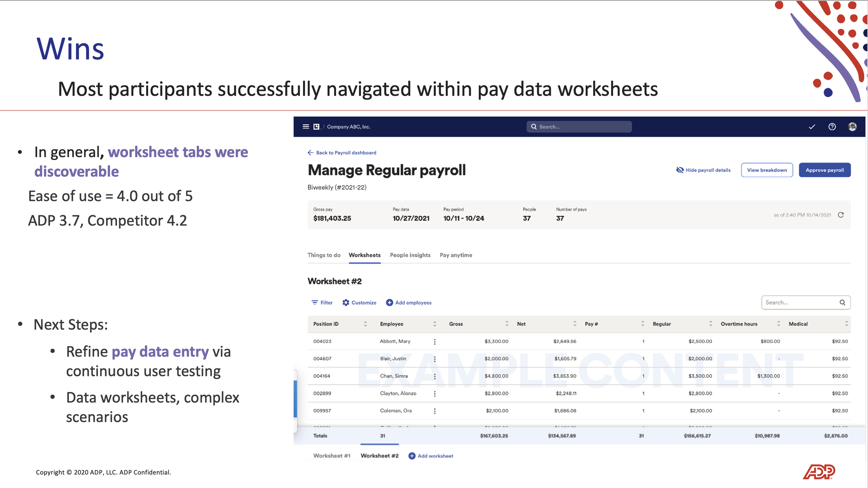Click the Approve payroll button
Screen dimensions: 868x488
(x=825, y=170)
